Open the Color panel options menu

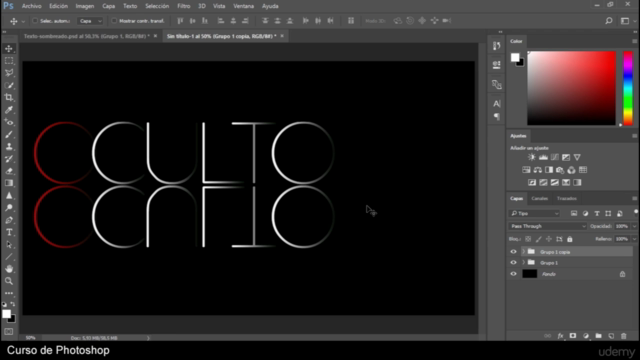(634, 41)
